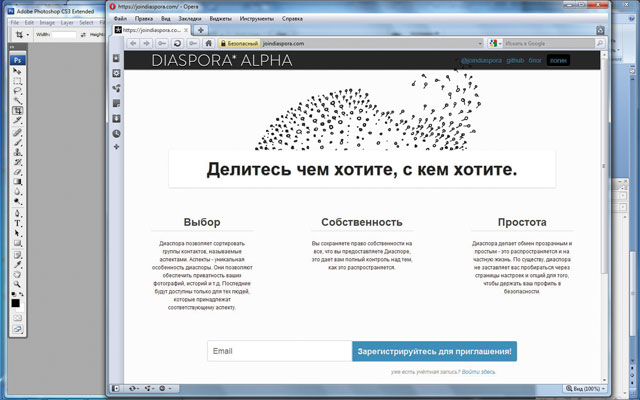Image resolution: width=640 pixels, height=400 pixels.
Task: Select the joindiaspora.com browser tab
Action: click(151, 30)
